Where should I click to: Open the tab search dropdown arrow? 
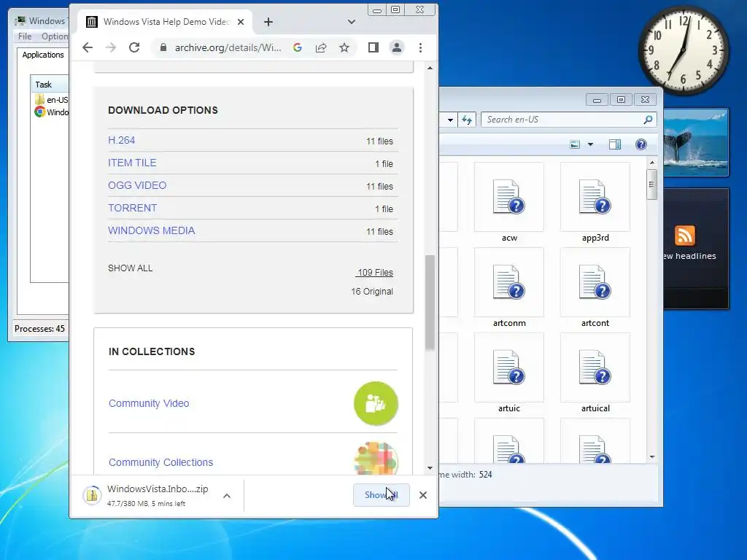351,22
